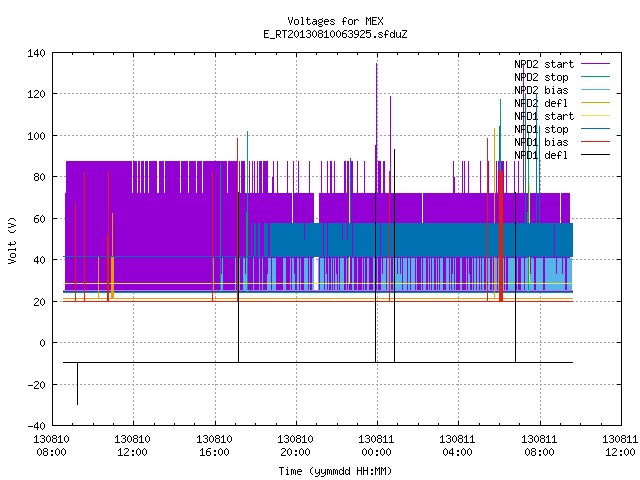Click the NPD2 stop green legend line

click(x=595, y=77)
